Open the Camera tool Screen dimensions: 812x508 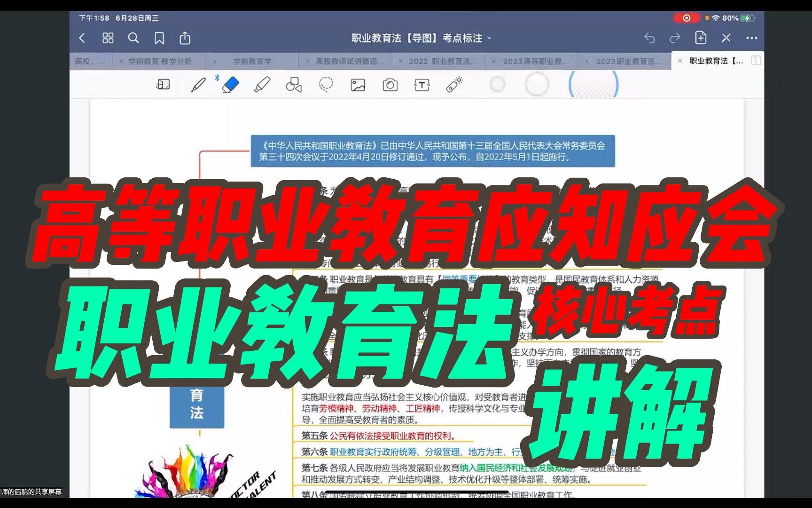390,85
